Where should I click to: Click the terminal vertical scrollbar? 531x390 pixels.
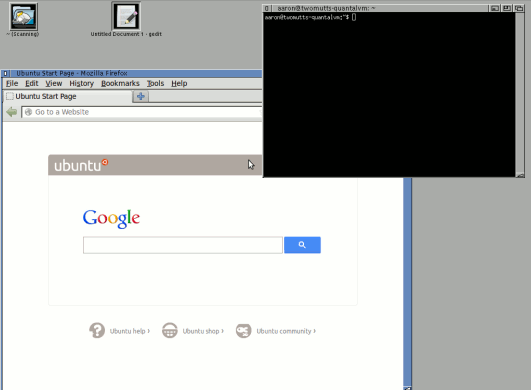click(x=520, y=92)
